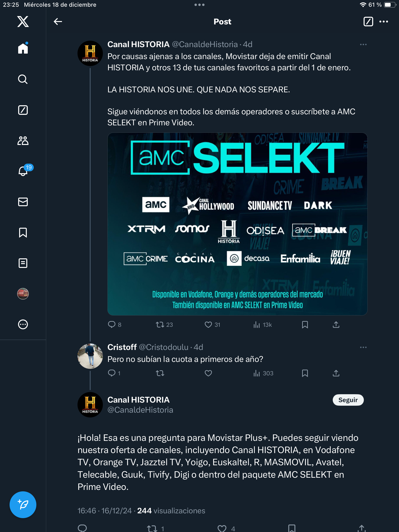
Task: Follow Canal HISTORIA with Seguir button
Action: (x=348, y=400)
